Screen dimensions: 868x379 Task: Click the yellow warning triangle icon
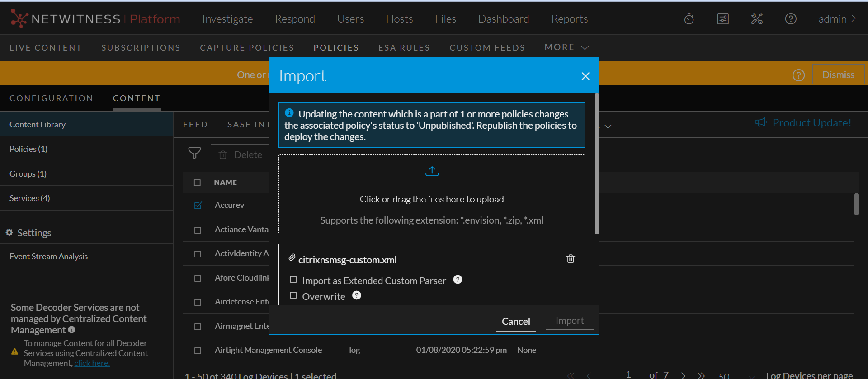click(14, 351)
